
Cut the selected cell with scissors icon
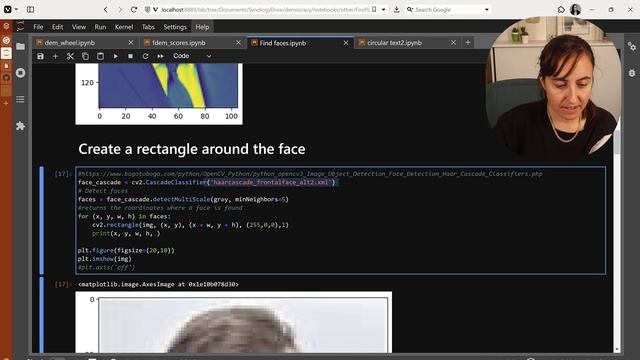click(x=70, y=56)
